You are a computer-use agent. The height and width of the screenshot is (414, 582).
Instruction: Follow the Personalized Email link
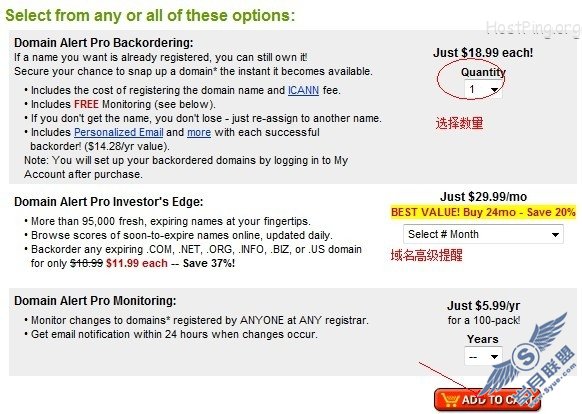[x=119, y=132]
